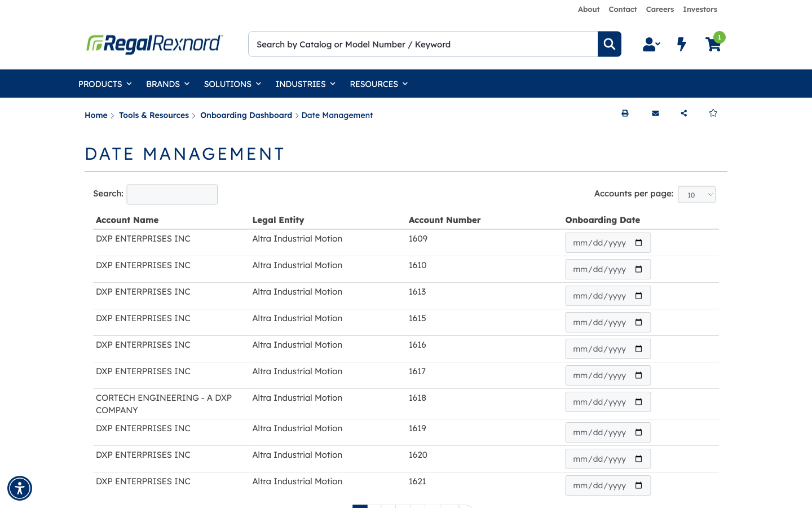Click the Onboarding Date column header
This screenshot has width=812, height=508.
[x=603, y=220]
